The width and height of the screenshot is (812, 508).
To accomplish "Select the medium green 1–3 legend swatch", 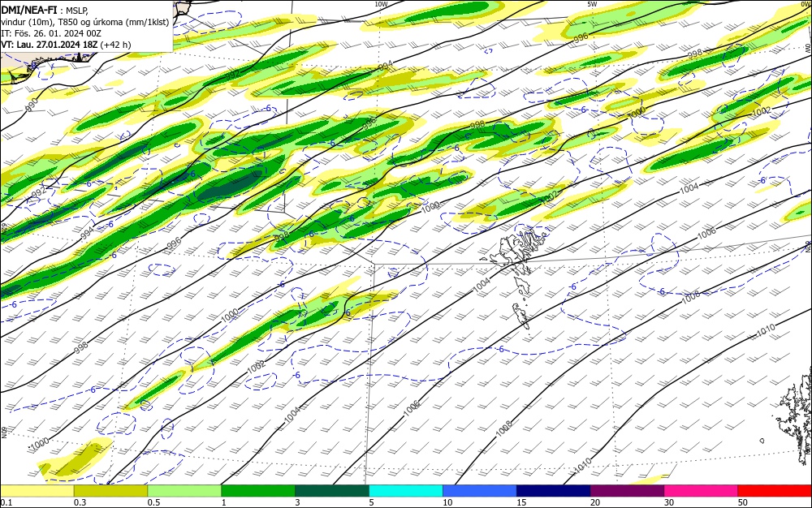I will click(258, 491).
